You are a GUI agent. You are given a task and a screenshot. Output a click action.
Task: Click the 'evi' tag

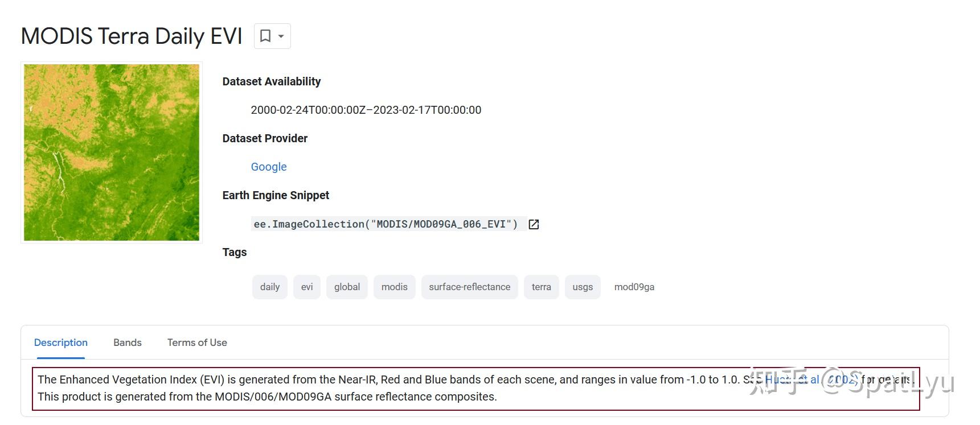point(307,287)
